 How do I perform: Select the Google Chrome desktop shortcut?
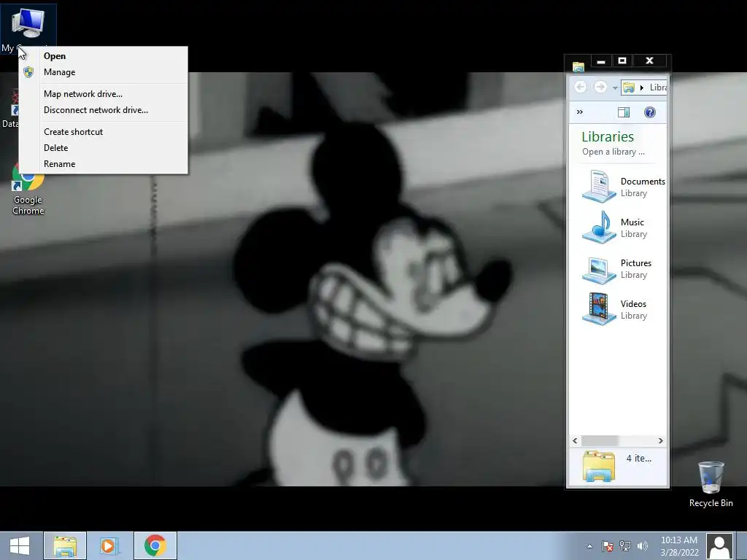click(28, 190)
